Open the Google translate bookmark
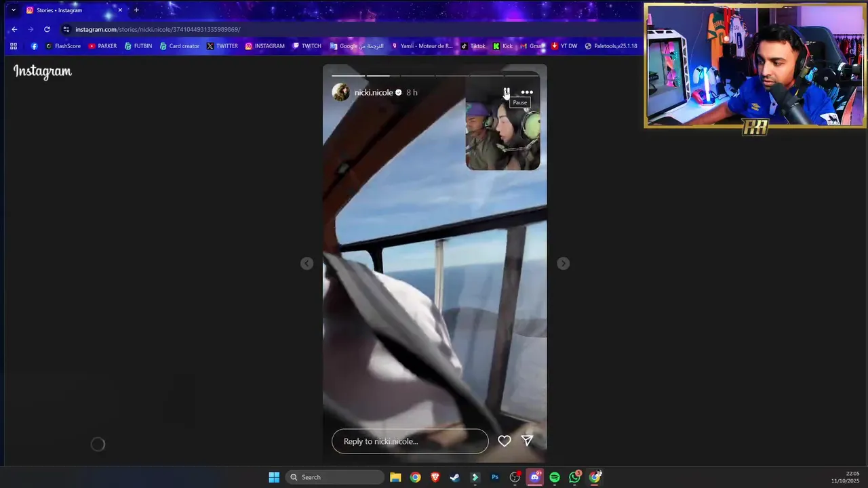Screen dimensions: 868x488 (x=356, y=46)
